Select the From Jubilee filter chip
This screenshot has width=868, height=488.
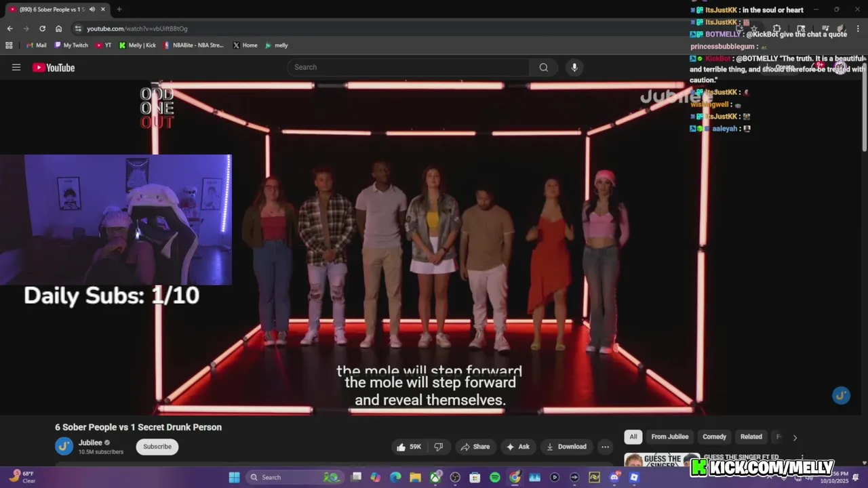669,437
